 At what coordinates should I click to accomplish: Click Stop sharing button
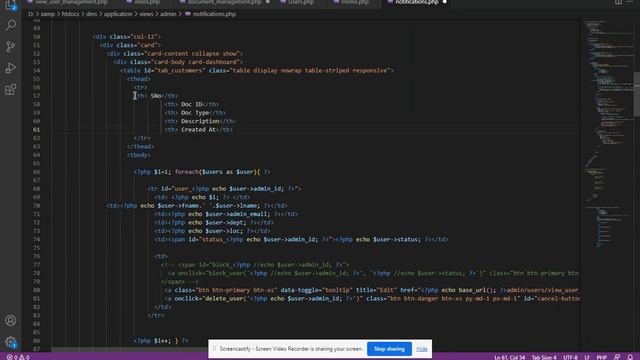click(x=389, y=349)
